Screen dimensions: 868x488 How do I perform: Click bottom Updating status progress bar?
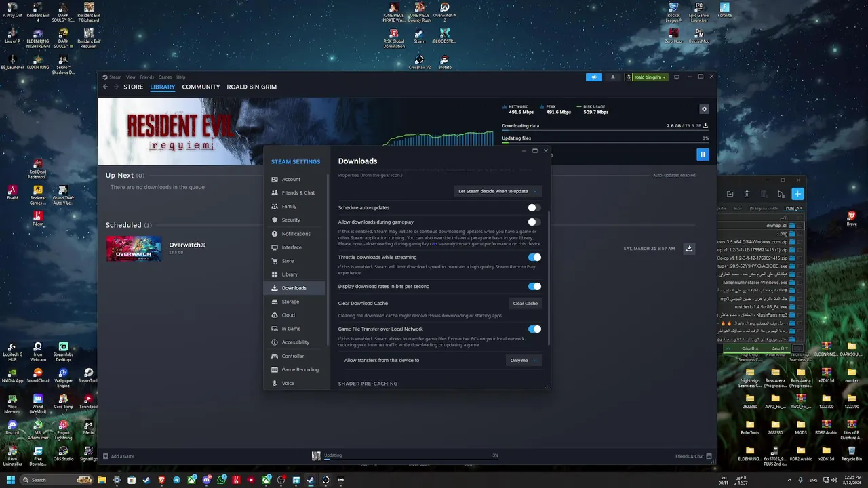(410, 459)
